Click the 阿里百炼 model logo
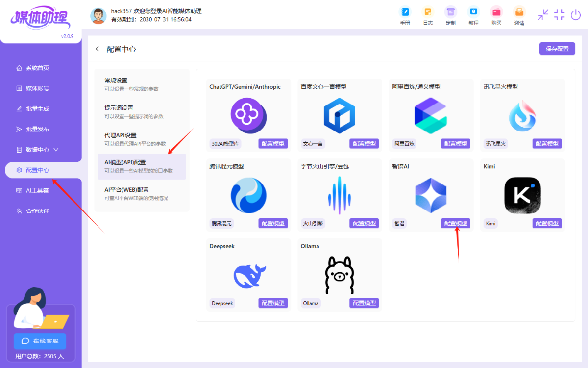This screenshot has height=368, width=588. (431, 116)
